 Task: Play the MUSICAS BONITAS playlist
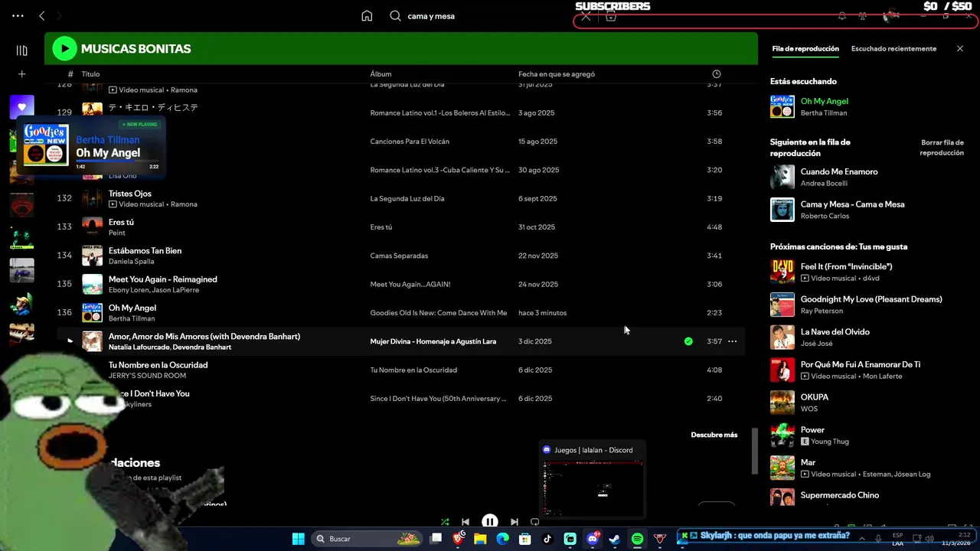coord(64,49)
